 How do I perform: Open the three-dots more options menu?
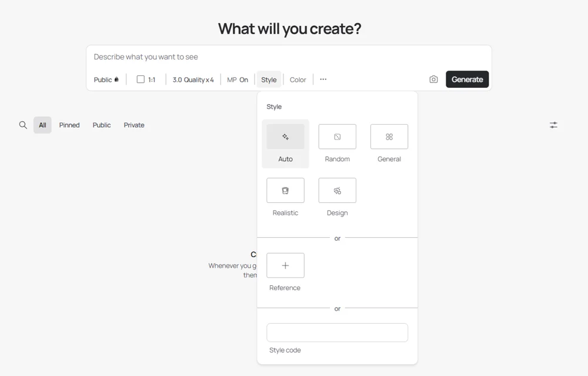click(323, 79)
